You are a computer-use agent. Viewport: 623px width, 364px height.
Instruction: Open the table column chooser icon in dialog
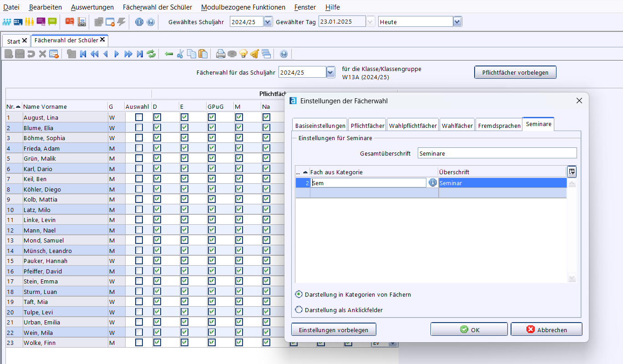[x=572, y=172]
